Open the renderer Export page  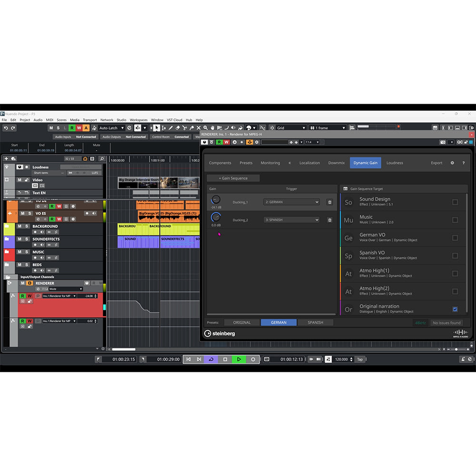tap(436, 163)
